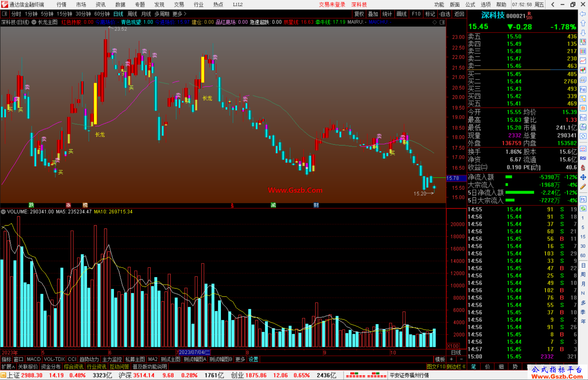
Task: Open 更多 in the bottom indicator tabs
Action: pos(240,359)
